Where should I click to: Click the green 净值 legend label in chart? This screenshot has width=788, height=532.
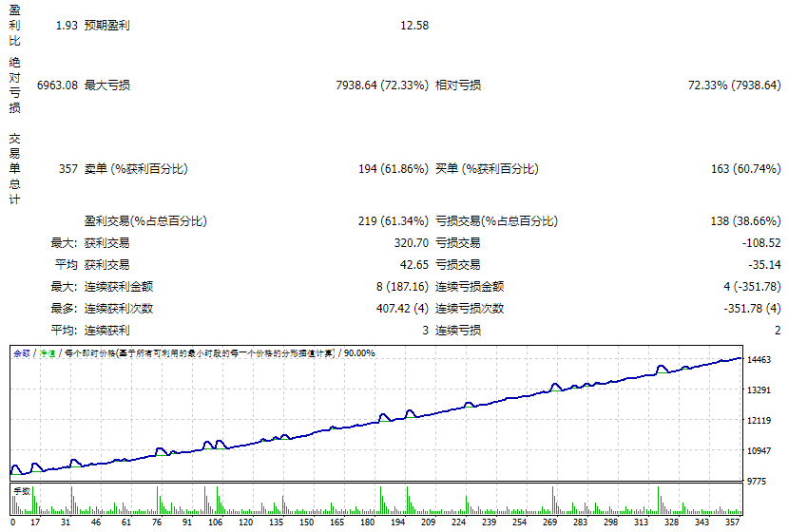click(x=48, y=353)
